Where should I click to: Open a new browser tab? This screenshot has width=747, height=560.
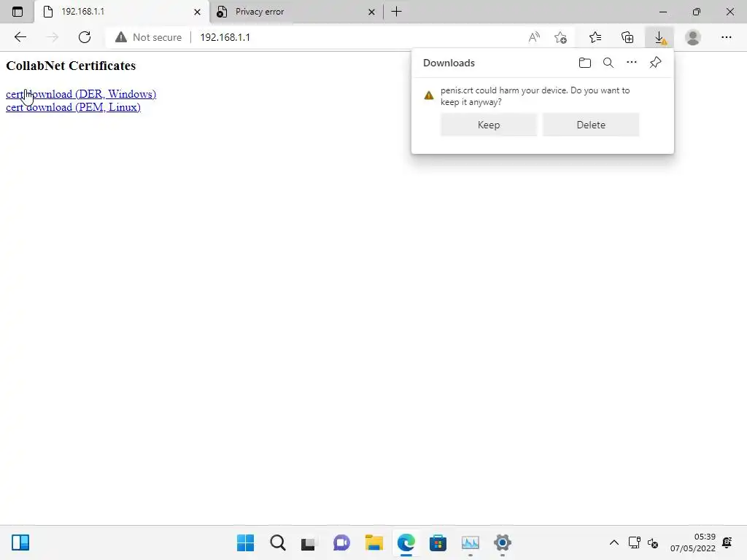(396, 12)
